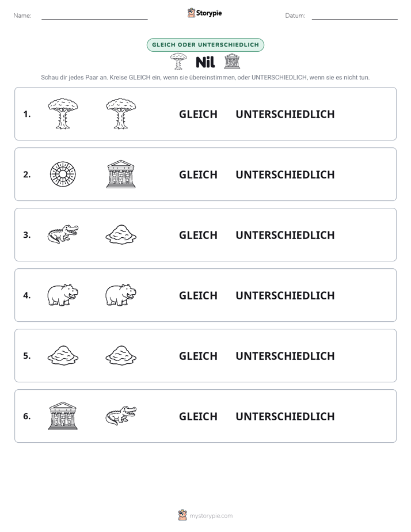Open the mystorypie.com footer link
Screen dimensions: 411x532
point(205,515)
